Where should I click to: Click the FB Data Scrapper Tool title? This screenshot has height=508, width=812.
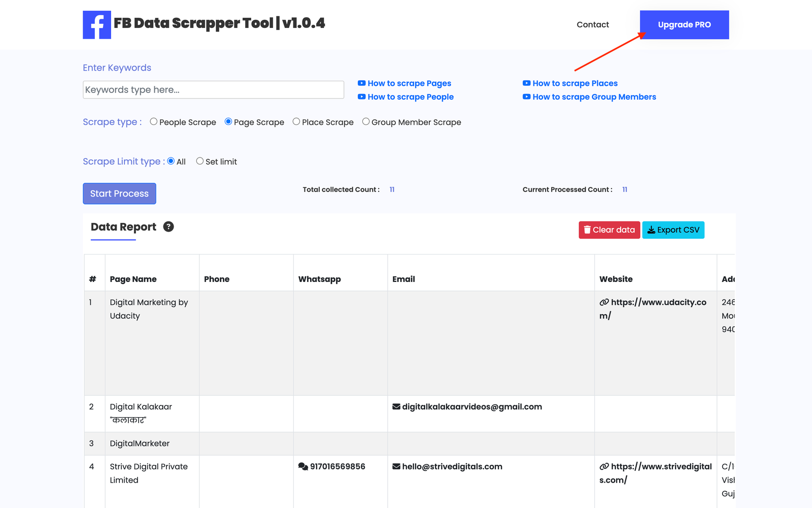point(219,23)
